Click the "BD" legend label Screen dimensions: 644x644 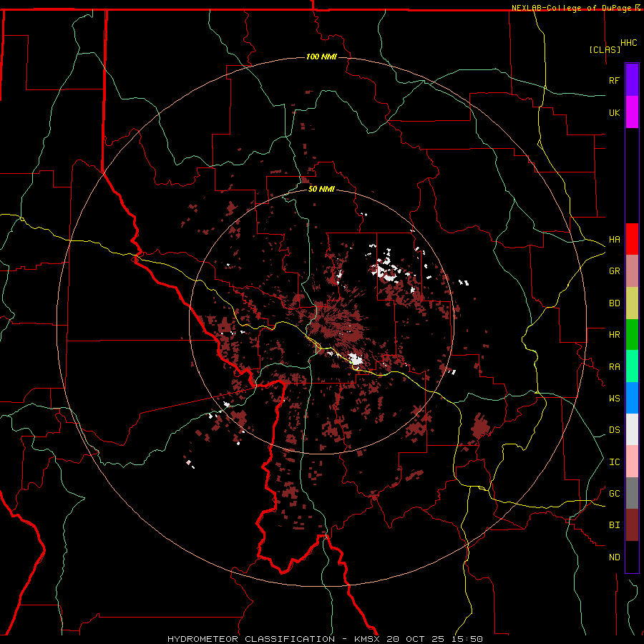click(x=614, y=303)
